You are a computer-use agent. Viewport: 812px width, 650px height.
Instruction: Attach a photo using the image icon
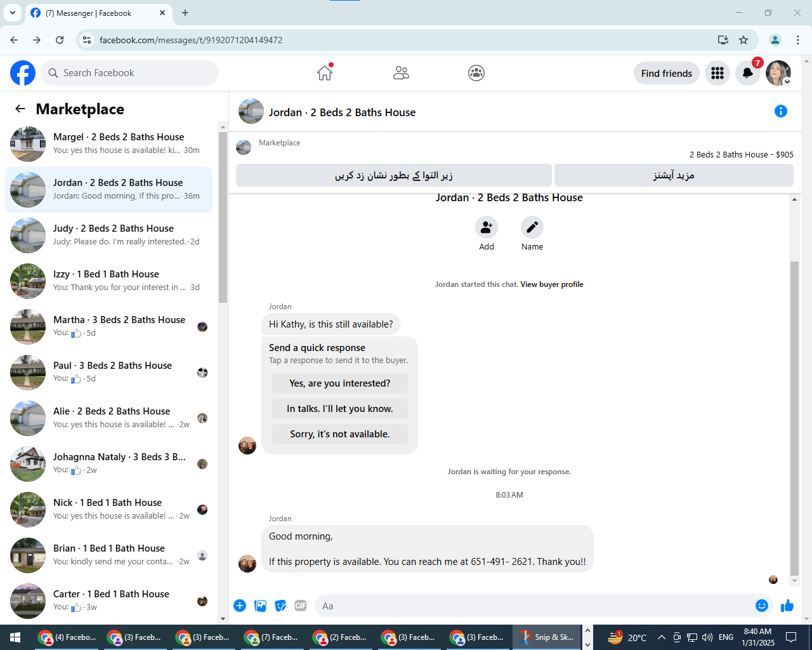(260, 606)
